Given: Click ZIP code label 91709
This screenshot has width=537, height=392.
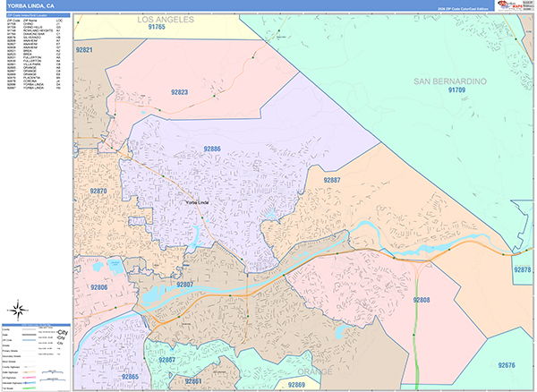Looking at the screenshot, I should click(456, 90).
